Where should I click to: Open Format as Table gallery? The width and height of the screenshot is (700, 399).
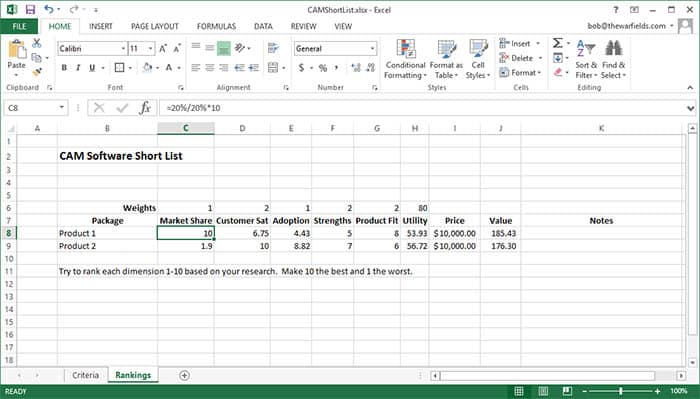446,59
